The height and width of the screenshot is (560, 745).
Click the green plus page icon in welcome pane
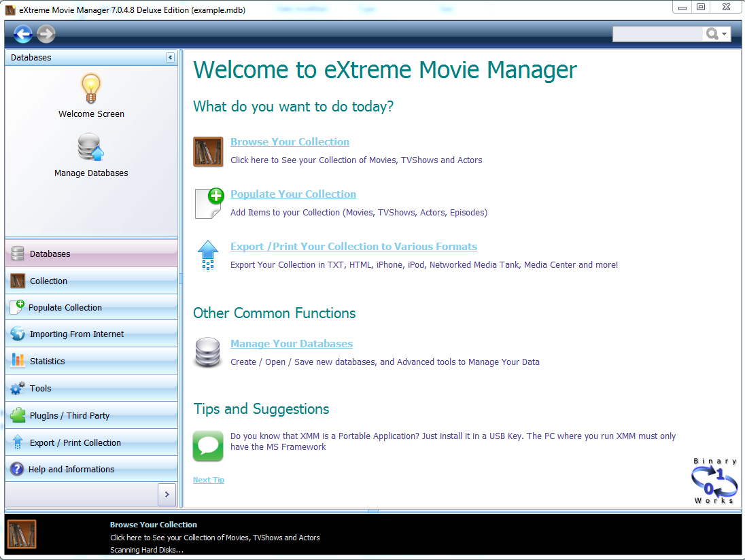[x=209, y=203]
